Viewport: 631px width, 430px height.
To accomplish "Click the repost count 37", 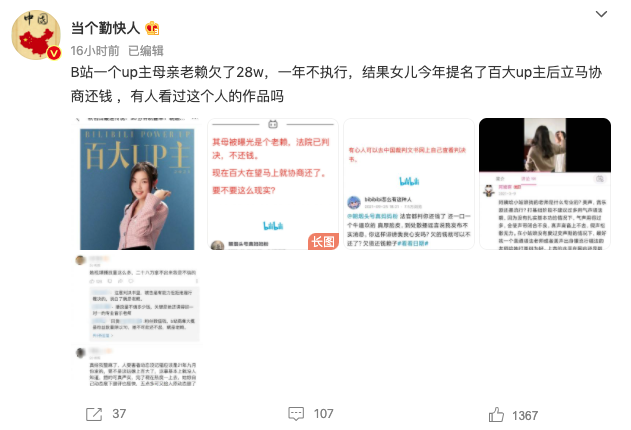I will (119, 414).
